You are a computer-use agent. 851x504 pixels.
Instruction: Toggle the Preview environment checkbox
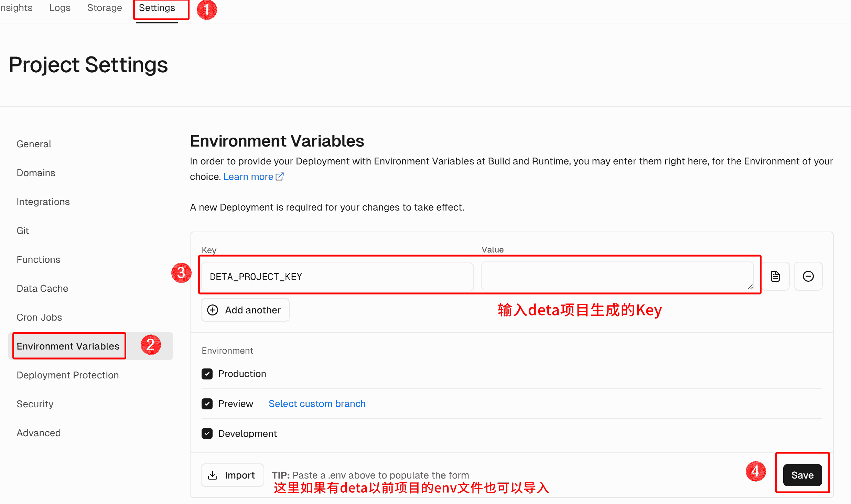(207, 404)
